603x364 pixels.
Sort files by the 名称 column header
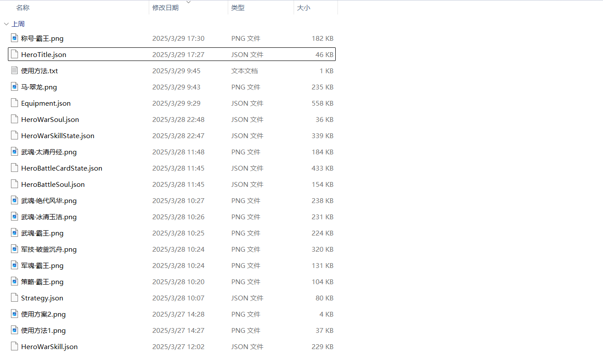click(23, 8)
